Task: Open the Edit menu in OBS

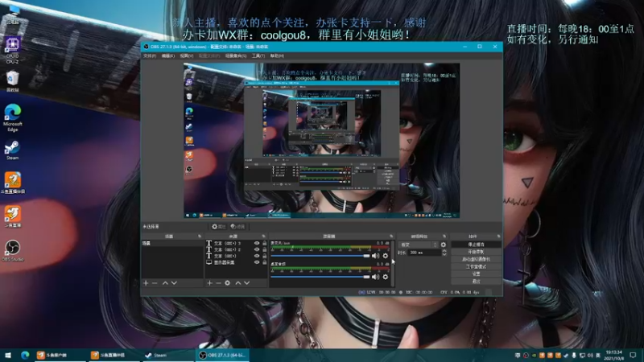Action: pos(168,56)
